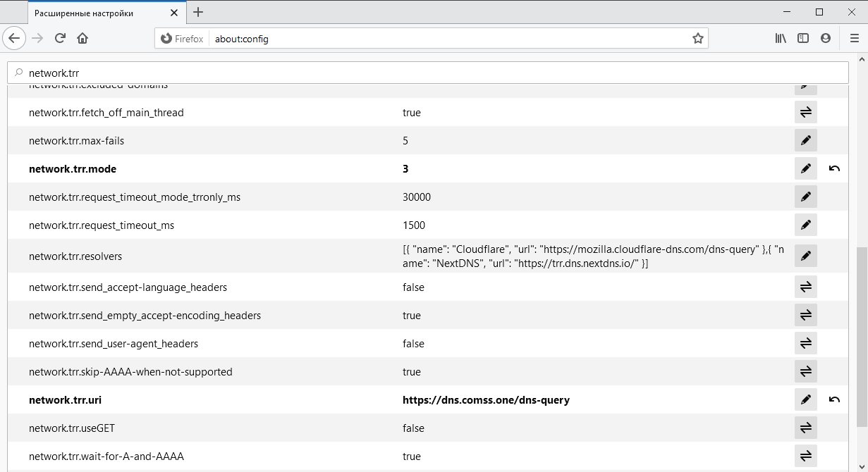Bookmark this page with the star icon
868x472 pixels.
[x=697, y=38]
